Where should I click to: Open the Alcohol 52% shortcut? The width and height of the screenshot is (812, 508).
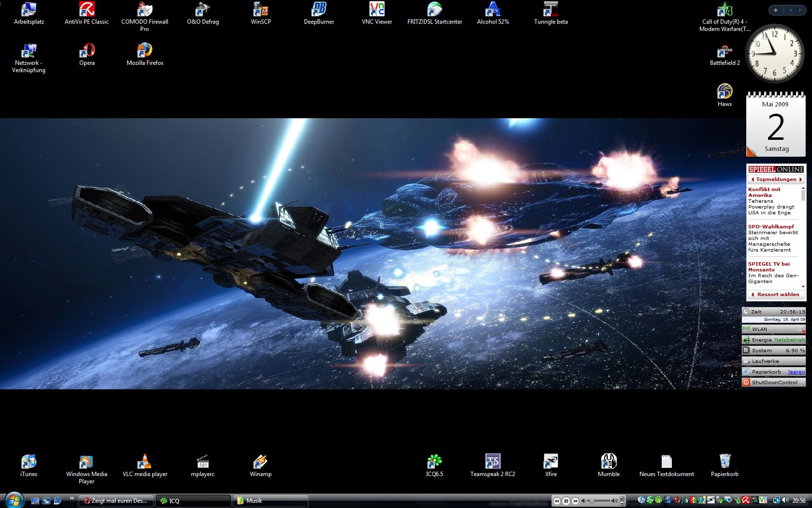[x=493, y=14]
